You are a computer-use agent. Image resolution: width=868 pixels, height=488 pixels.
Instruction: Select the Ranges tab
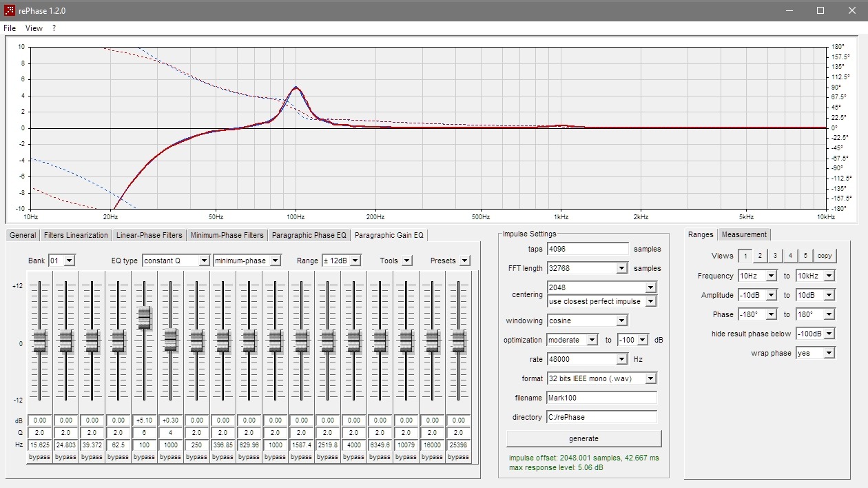(701, 234)
